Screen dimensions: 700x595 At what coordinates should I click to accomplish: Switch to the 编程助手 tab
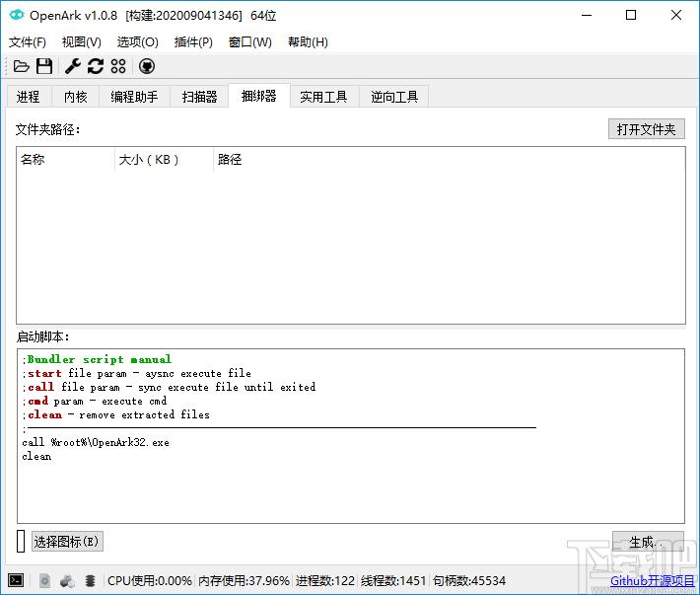(x=134, y=97)
